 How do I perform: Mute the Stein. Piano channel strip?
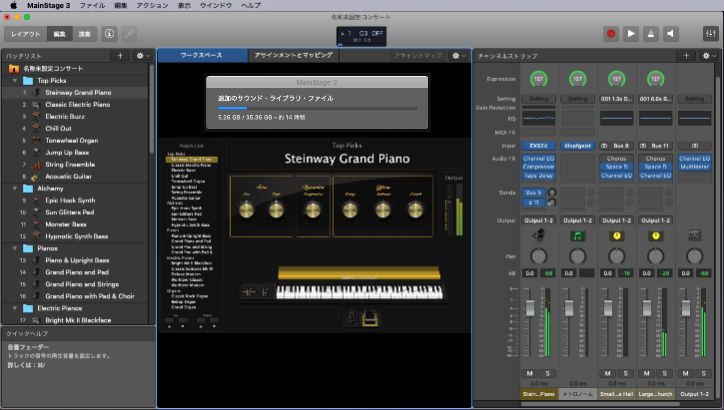click(x=530, y=373)
